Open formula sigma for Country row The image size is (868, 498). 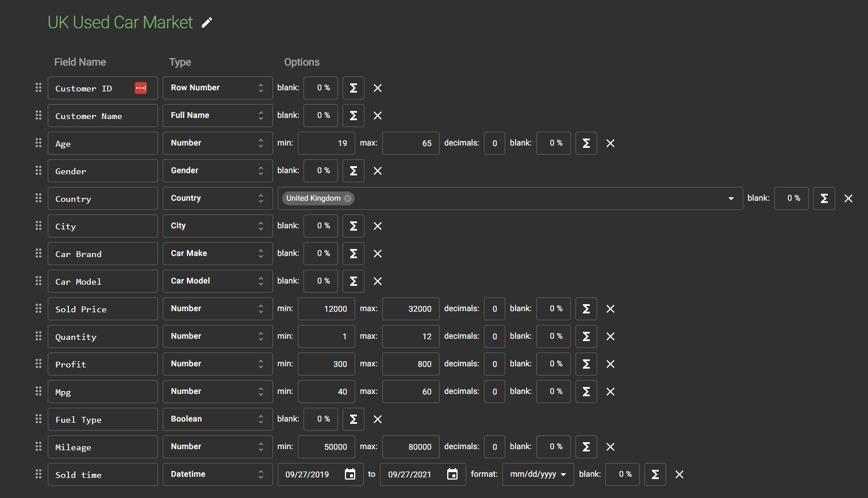(x=824, y=198)
